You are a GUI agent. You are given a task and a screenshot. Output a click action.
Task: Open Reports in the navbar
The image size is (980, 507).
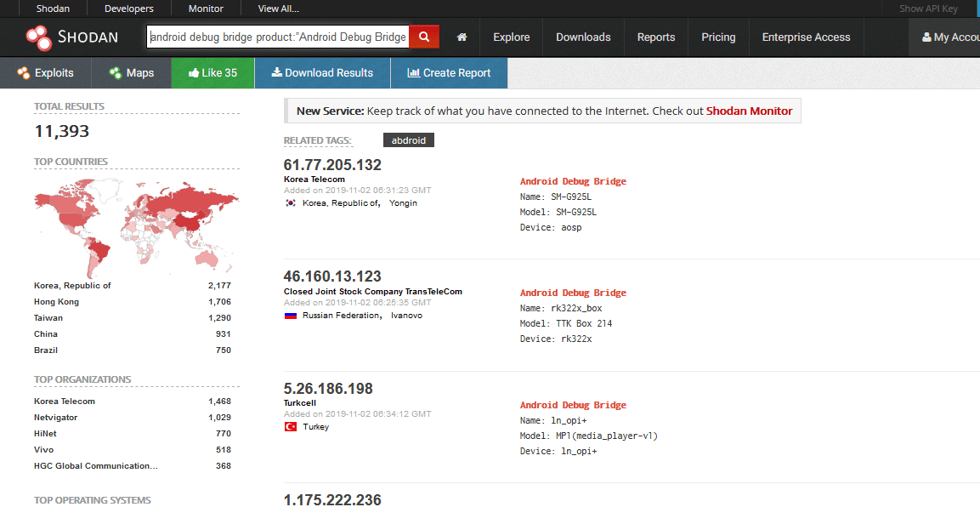pos(655,37)
